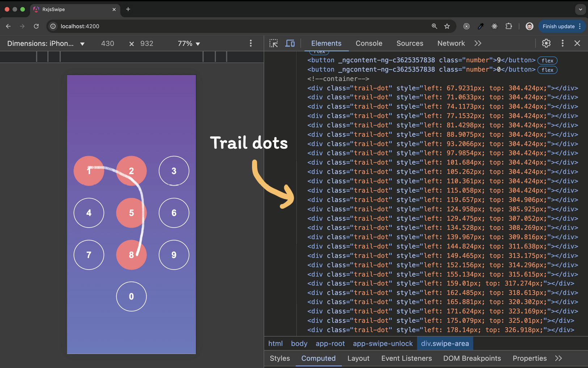
Task: Select the app-root breadcrumb
Action: pyautogui.click(x=330, y=343)
